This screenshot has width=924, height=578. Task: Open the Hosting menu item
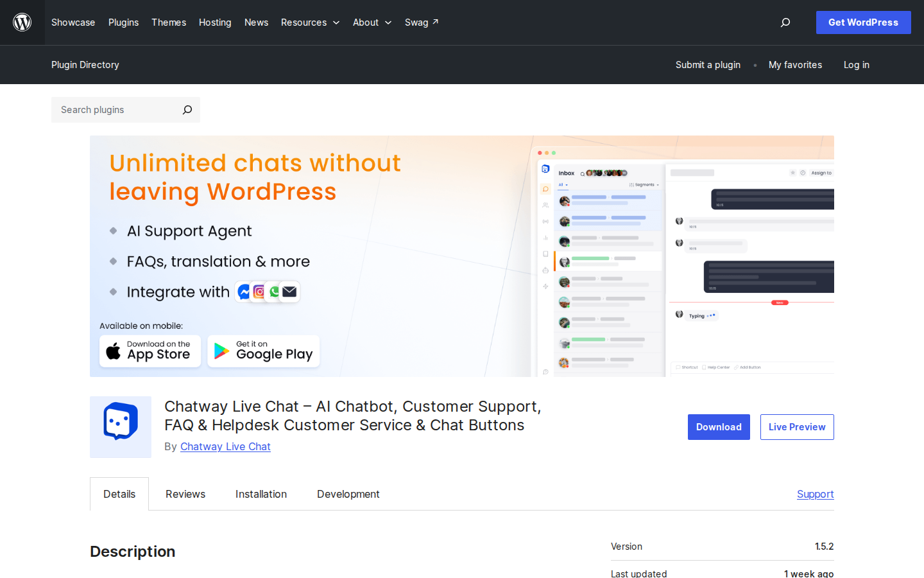(215, 22)
